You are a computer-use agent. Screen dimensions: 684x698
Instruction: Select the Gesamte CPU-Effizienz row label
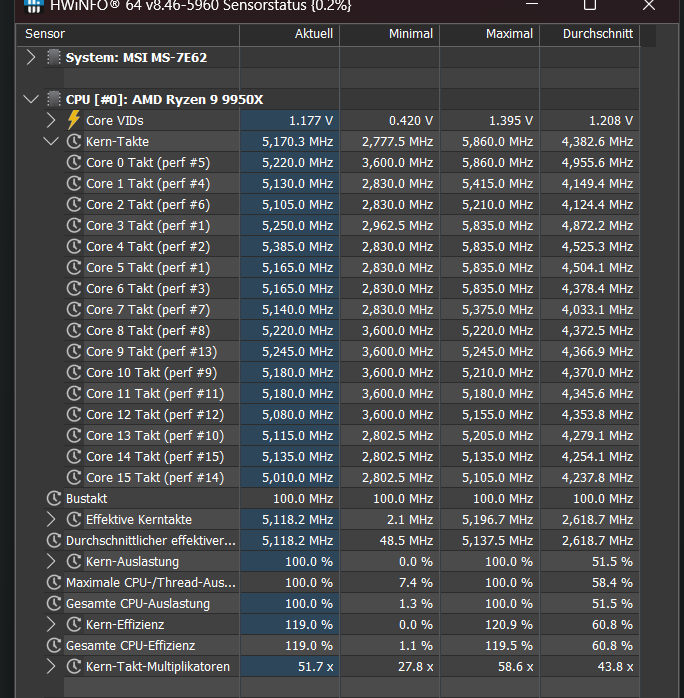[x=130, y=645]
